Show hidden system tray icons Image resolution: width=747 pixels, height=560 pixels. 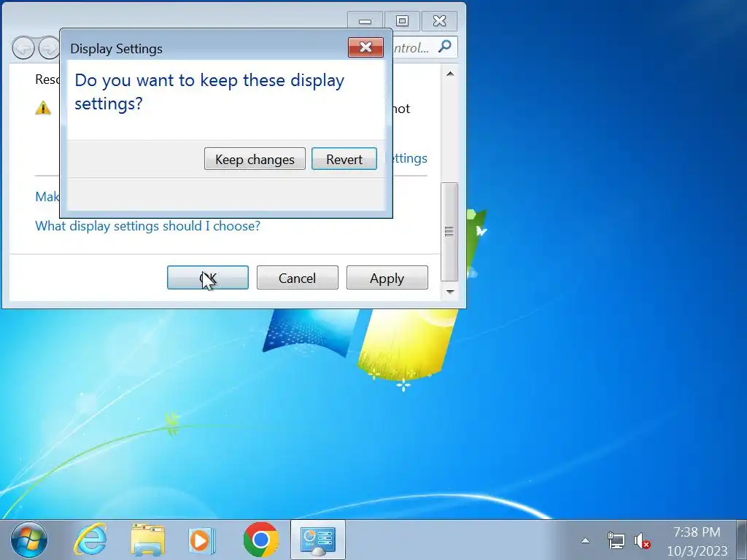tap(586, 540)
